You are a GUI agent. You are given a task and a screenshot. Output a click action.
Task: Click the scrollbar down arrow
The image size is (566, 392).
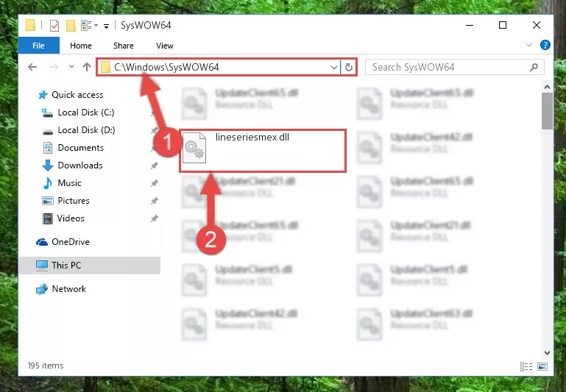point(547,353)
